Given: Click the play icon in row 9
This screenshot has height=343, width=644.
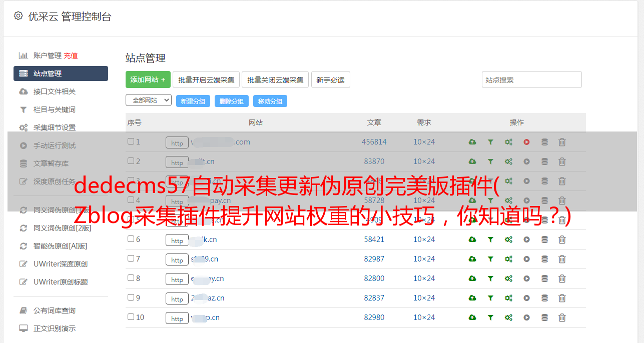Looking at the screenshot, I should pyautogui.click(x=526, y=298).
